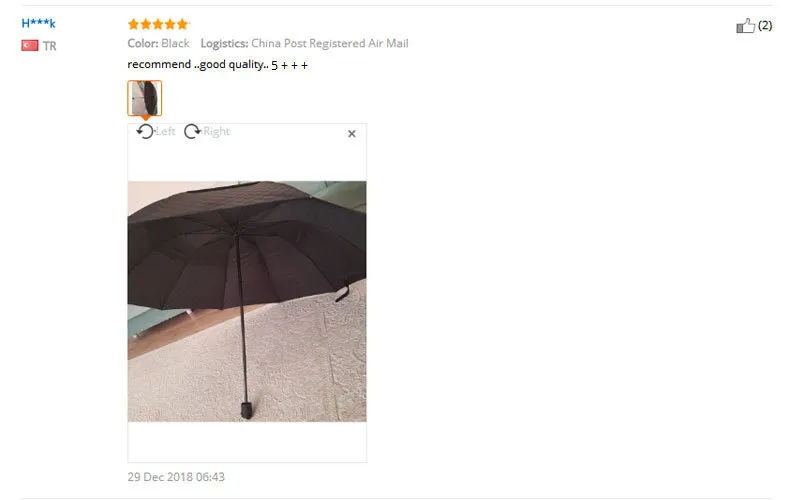Select the umbrella review thumbnail
The width and height of the screenshot is (790, 500).
pos(145,98)
